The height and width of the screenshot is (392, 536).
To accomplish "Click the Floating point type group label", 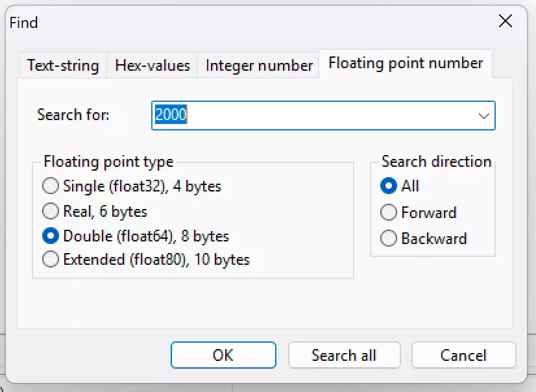I will [x=108, y=162].
